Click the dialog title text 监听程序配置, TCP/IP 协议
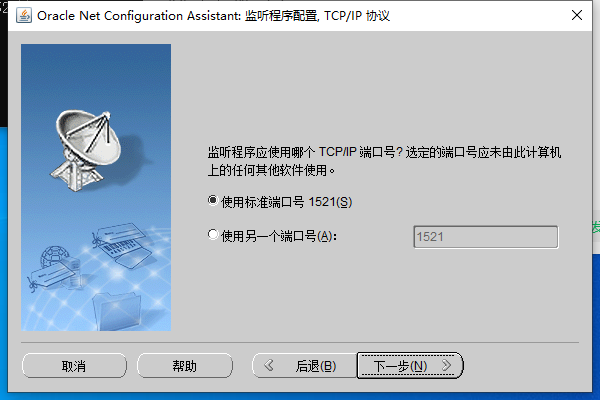Screen dimensions: 600x400 tap(317, 16)
